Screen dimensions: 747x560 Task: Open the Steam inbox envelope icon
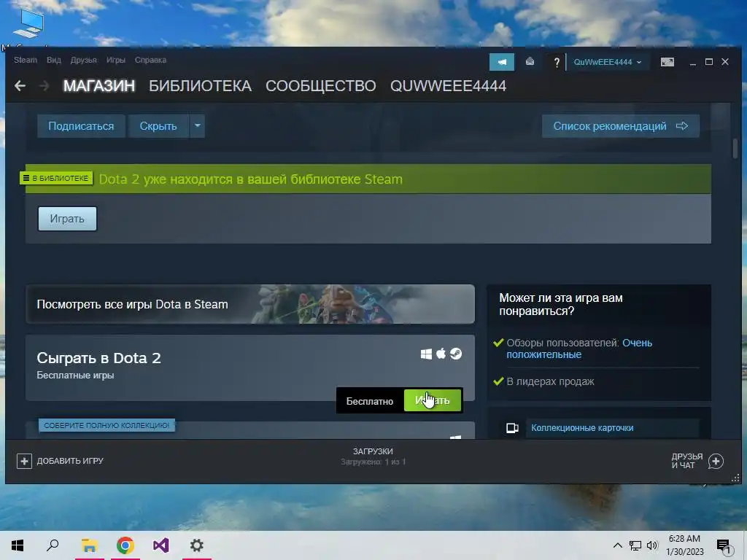(x=530, y=62)
